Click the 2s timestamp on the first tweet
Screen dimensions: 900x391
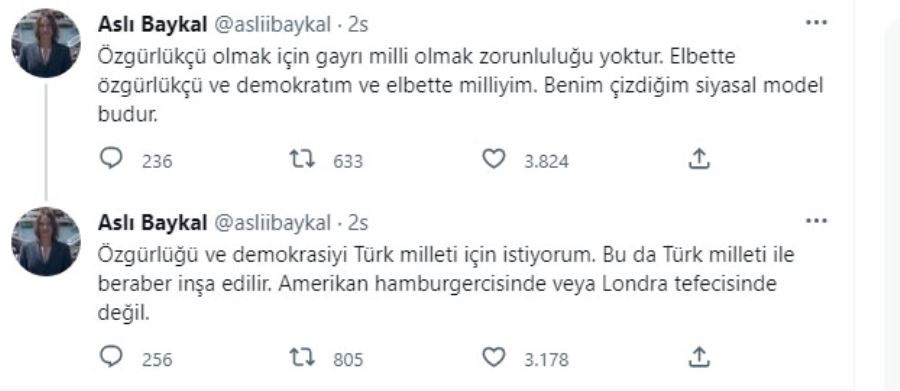pyautogui.click(x=358, y=24)
